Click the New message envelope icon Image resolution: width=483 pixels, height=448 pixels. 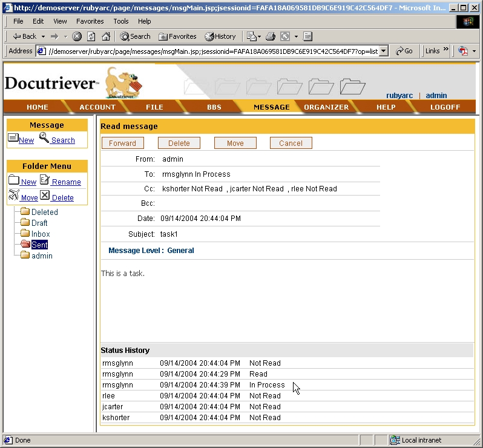click(x=13, y=138)
